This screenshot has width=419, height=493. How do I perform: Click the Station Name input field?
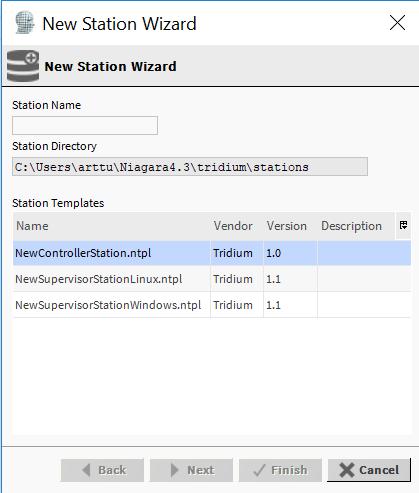[x=85, y=125]
